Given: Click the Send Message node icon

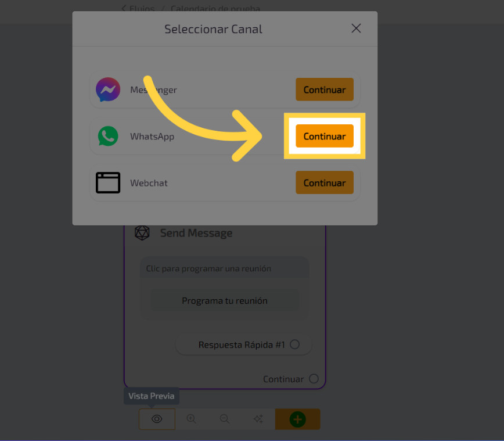Looking at the screenshot, I should [x=142, y=233].
